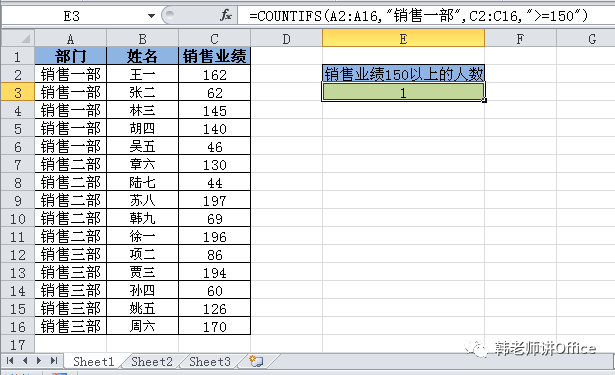Select row 9 header

tap(18, 200)
